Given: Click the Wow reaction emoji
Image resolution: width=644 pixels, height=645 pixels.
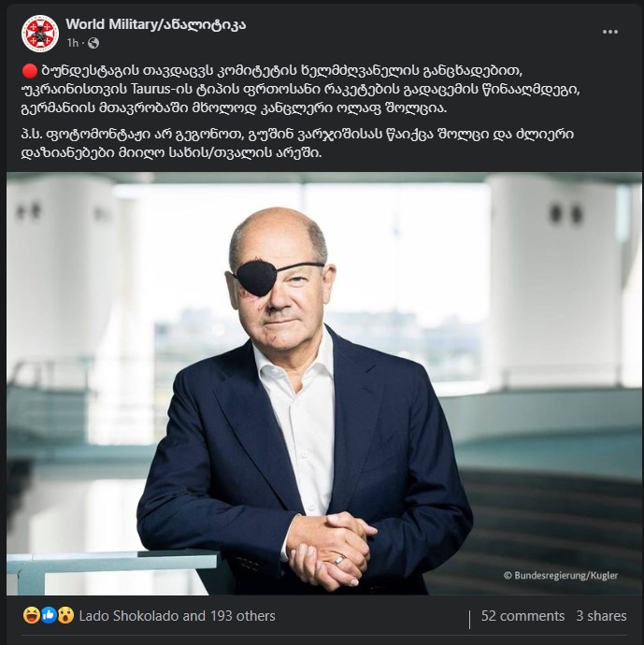Looking at the screenshot, I should coord(65,615).
